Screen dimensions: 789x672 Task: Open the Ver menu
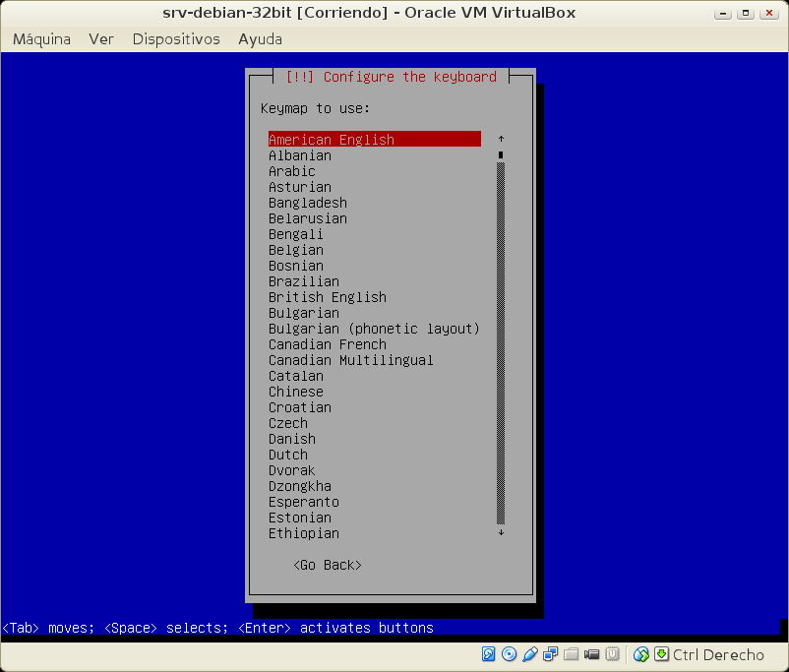[x=101, y=39]
